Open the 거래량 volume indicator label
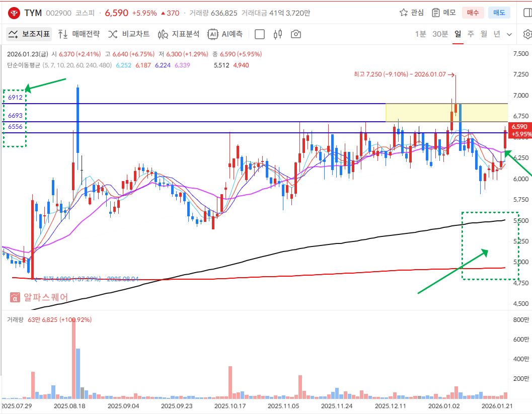 [16, 319]
